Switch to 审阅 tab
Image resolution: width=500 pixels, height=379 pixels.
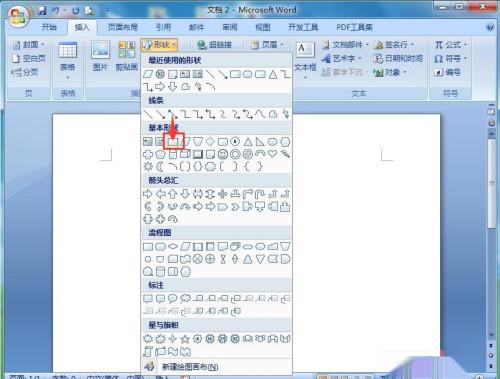tap(230, 27)
